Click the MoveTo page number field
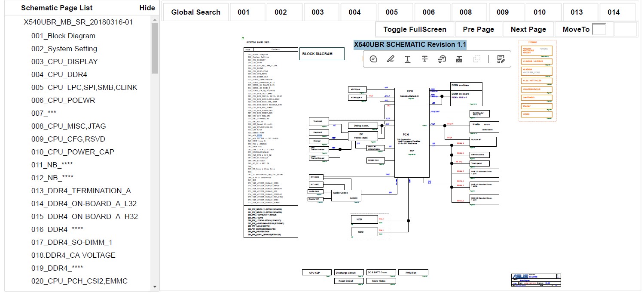This screenshot has height=296, width=644. (x=599, y=29)
